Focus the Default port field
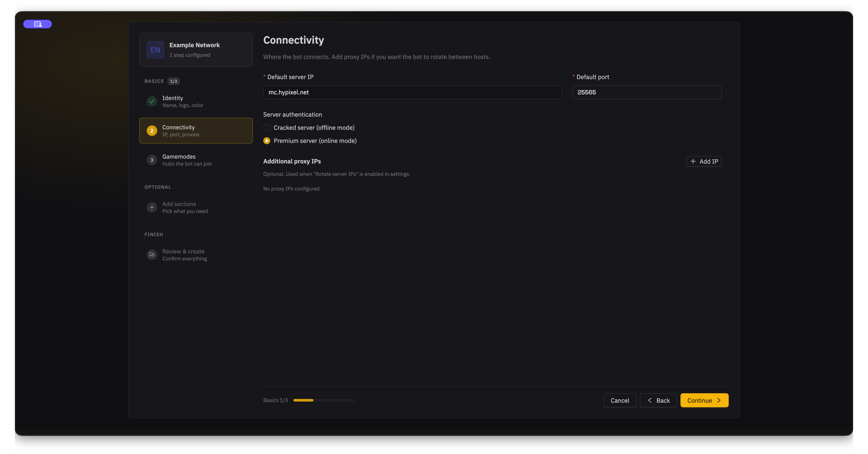 coord(647,92)
